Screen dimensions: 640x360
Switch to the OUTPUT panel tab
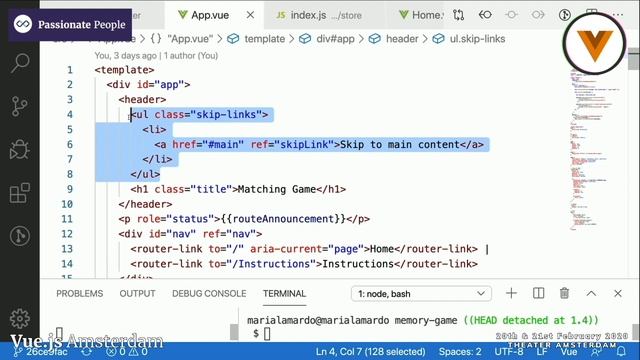pos(137,293)
